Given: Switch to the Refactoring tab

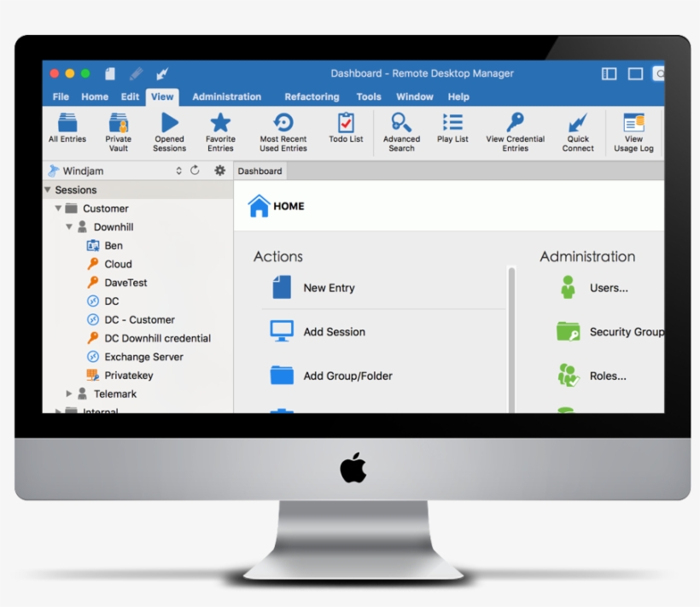Looking at the screenshot, I should click(312, 97).
